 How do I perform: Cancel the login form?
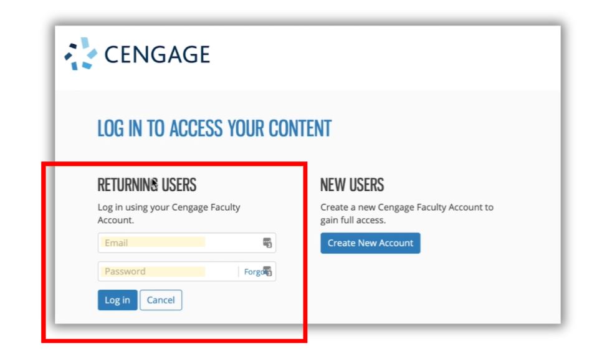coord(161,300)
